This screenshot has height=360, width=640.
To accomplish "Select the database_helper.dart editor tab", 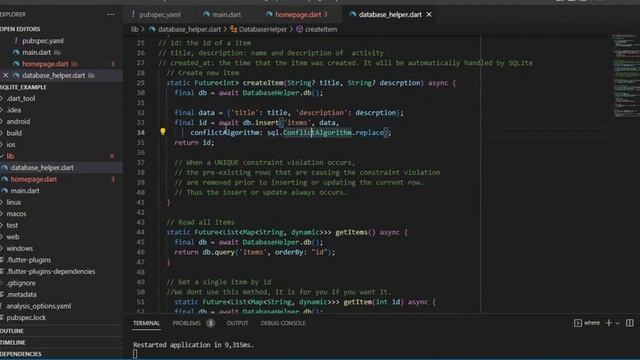I will (390, 14).
